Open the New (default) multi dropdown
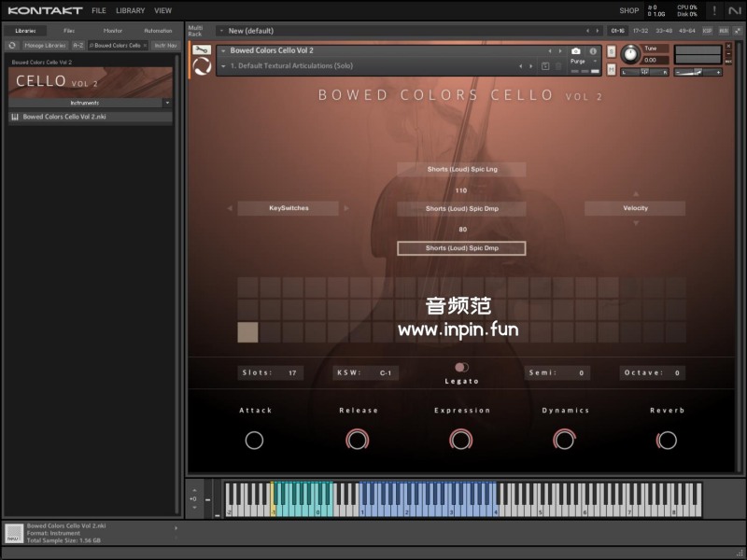This screenshot has height=560, width=747. (222, 31)
